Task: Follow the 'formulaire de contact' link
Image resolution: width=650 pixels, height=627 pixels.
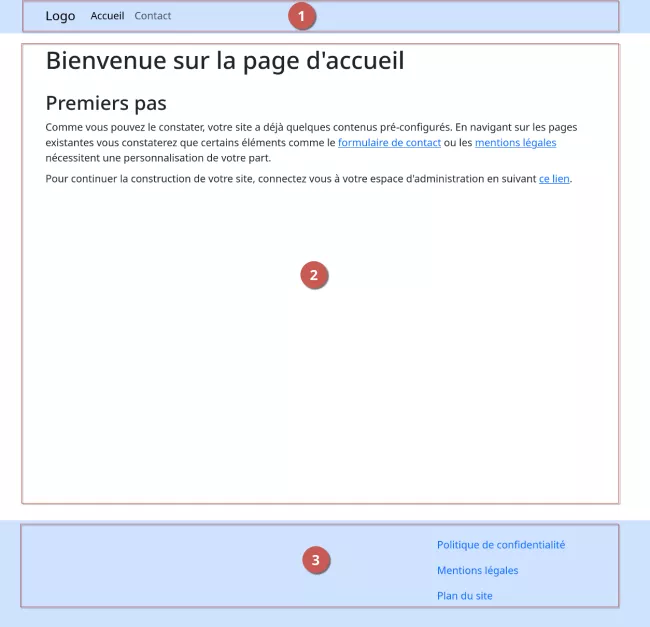Action: 389,143
